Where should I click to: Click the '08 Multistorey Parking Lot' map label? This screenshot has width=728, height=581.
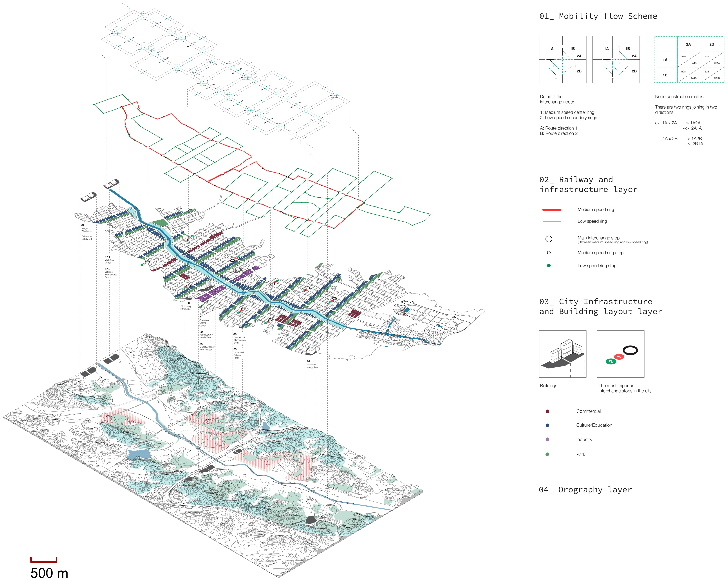pos(186,306)
